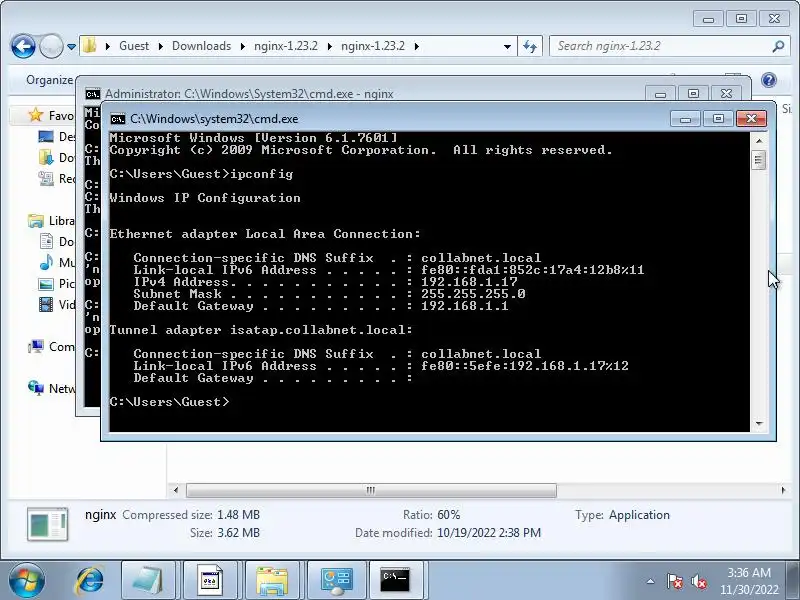This screenshot has height=600, width=800.
Task: Click the Explorer horizontal scrollbar thumb
Action: pos(371,490)
